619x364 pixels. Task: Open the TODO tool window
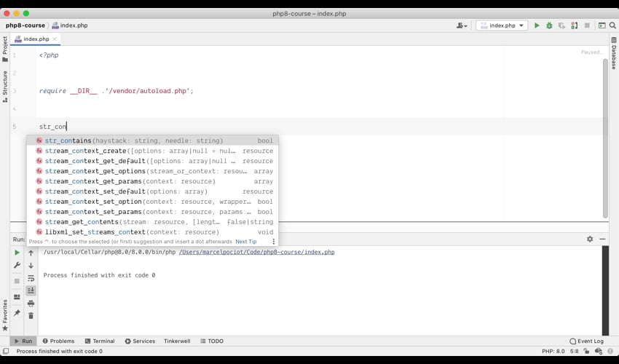[x=212, y=341]
